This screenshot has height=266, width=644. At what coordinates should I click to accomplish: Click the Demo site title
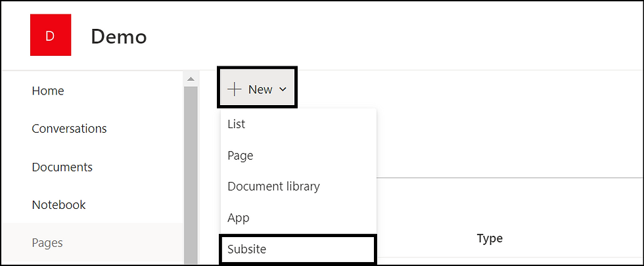click(x=119, y=37)
